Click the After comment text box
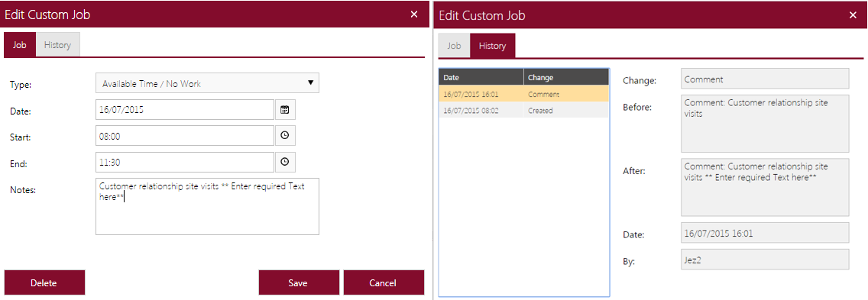 click(765, 187)
